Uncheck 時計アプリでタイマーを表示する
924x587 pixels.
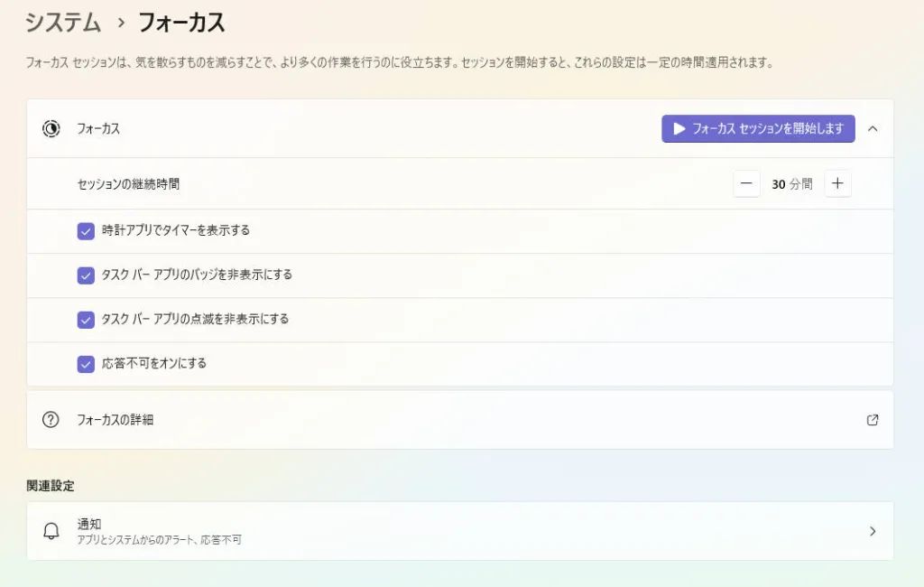tap(86, 231)
